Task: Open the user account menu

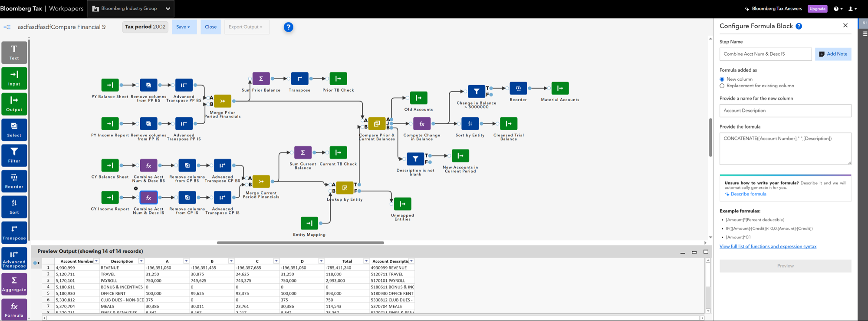Action: [x=852, y=9]
